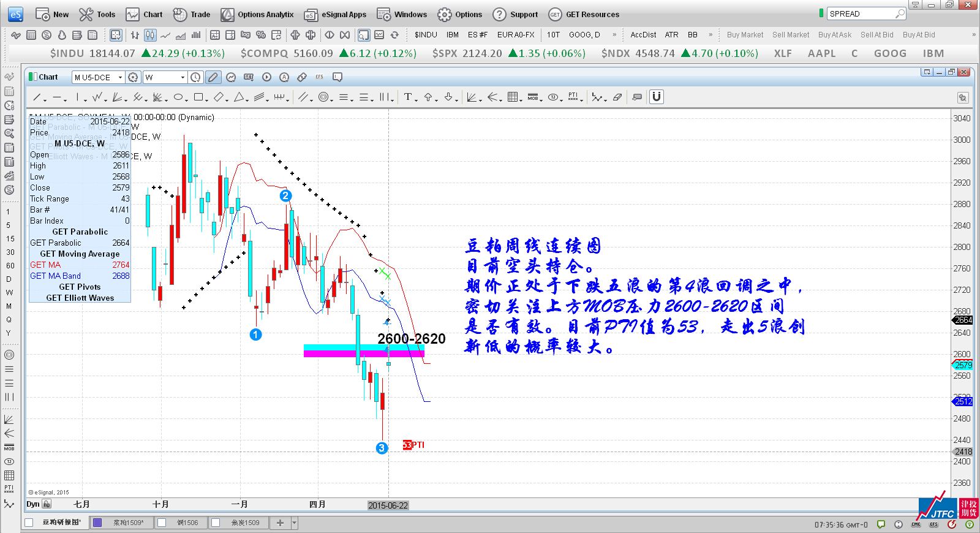
Task: Switch to candlestick chart type
Action: (x=150, y=35)
